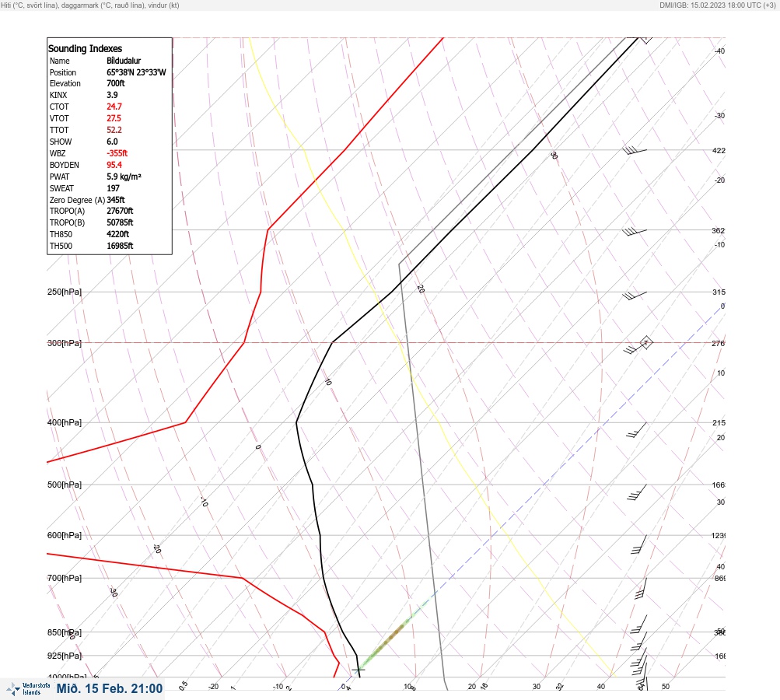Click the bottom temperature axis label -20
Screen dimensions: 780x700
tap(213, 687)
